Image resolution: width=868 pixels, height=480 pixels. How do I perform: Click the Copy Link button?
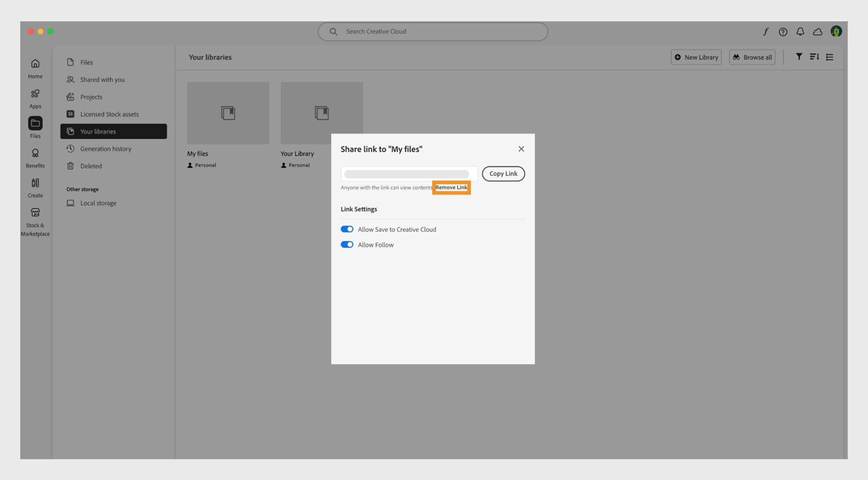503,174
